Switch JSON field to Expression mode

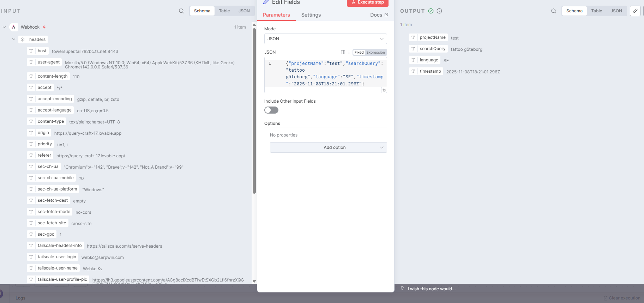pos(375,53)
